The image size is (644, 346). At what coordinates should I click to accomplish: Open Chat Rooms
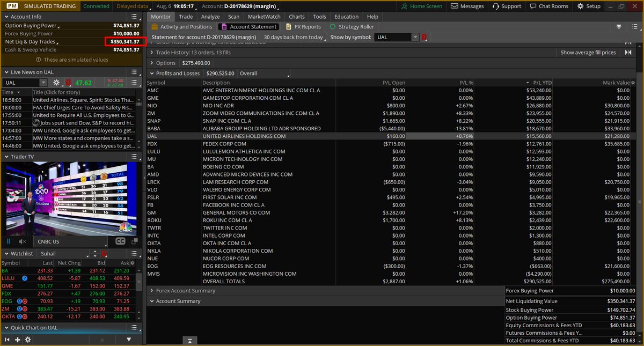coord(548,6)
